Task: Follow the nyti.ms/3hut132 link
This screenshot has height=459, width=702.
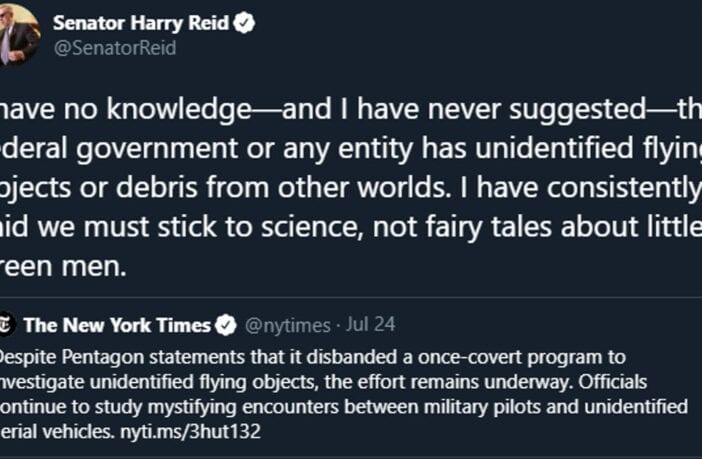Action: [x=191, y=432]
